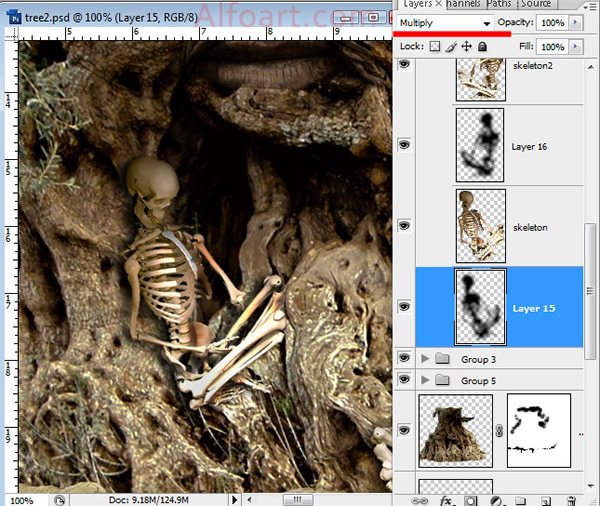Create a new layer group
Image resolution: width=600 pixels, height=506 pixels.
point(520,500)
